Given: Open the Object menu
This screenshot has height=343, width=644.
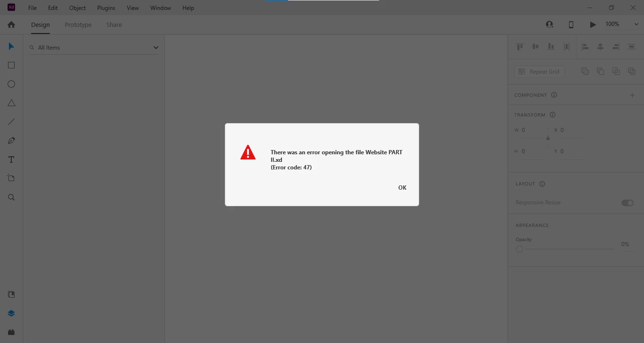Looking at the screenshot, I should pyautogui.click(x=78, y=8).
